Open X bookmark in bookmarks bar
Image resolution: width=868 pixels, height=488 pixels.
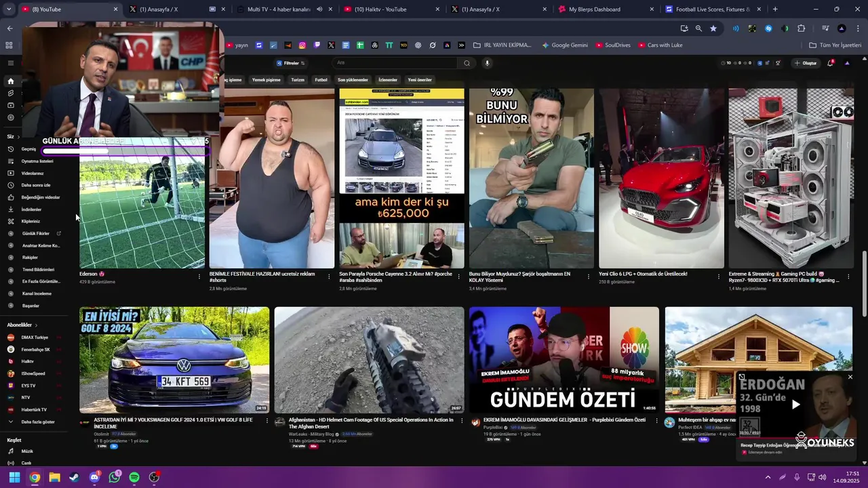click(331, 45)
